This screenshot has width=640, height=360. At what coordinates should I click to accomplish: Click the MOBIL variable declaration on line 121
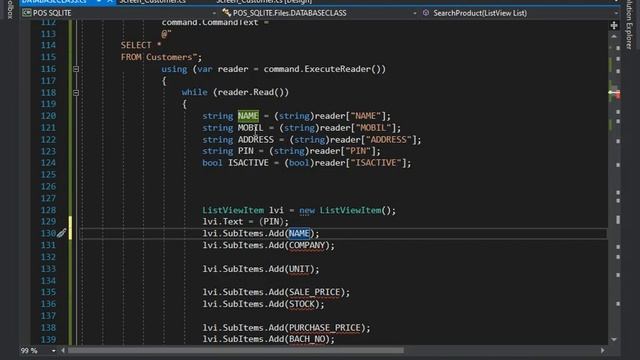[x=251, y=128]
